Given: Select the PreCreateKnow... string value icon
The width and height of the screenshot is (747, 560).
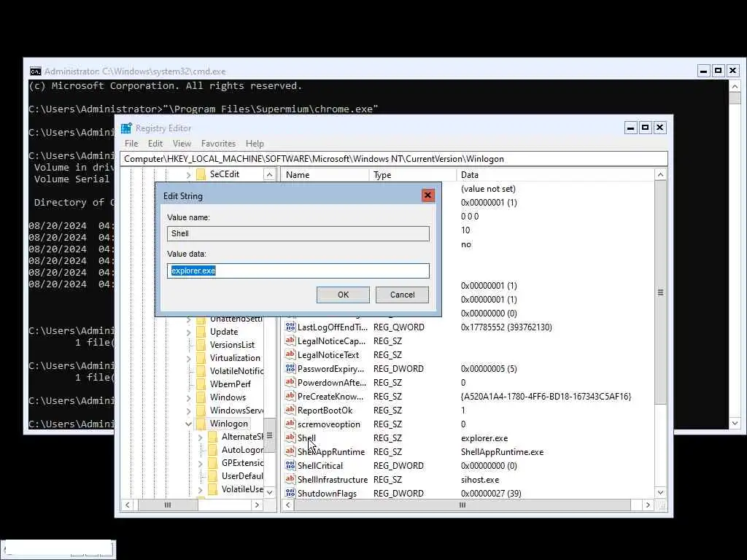Looking at the screenshot, I should pos(290,396).
